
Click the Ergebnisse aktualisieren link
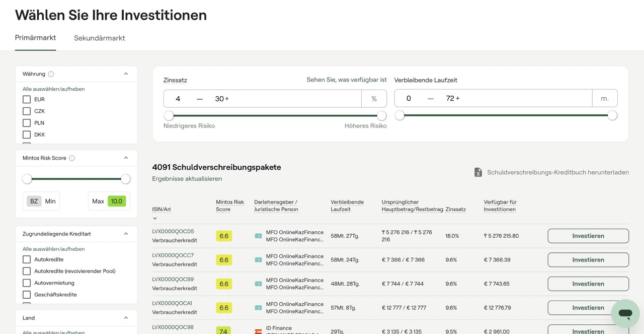click(x=187, y=179)
